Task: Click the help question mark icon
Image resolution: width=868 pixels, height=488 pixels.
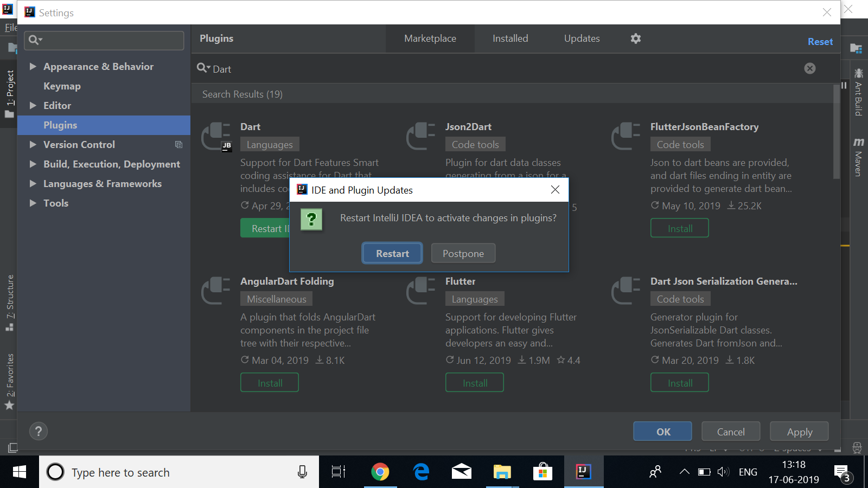Action: [38, 431]
